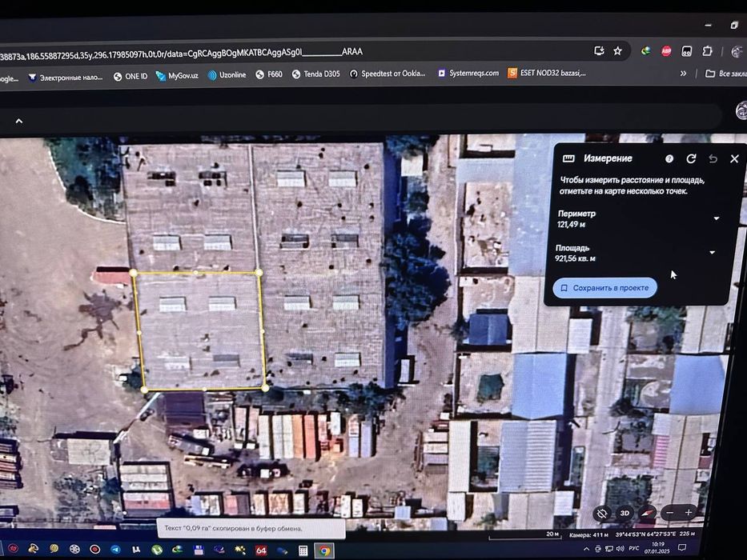The height and width of the screenshot is (560, 747).
Task: Open the Chrome profile avatar
Action: [x=737, y=51]
